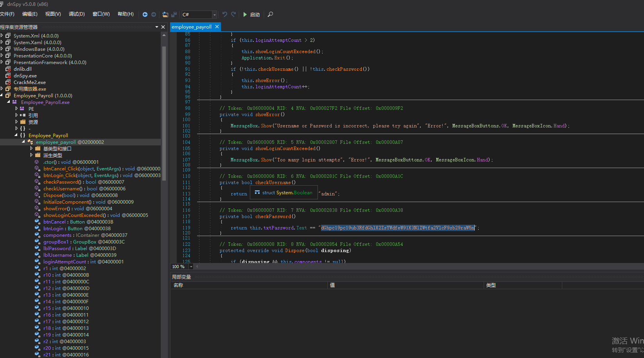Click the 值 column header in locals
This screenshot has height=358, width=644.
point(406,285)
